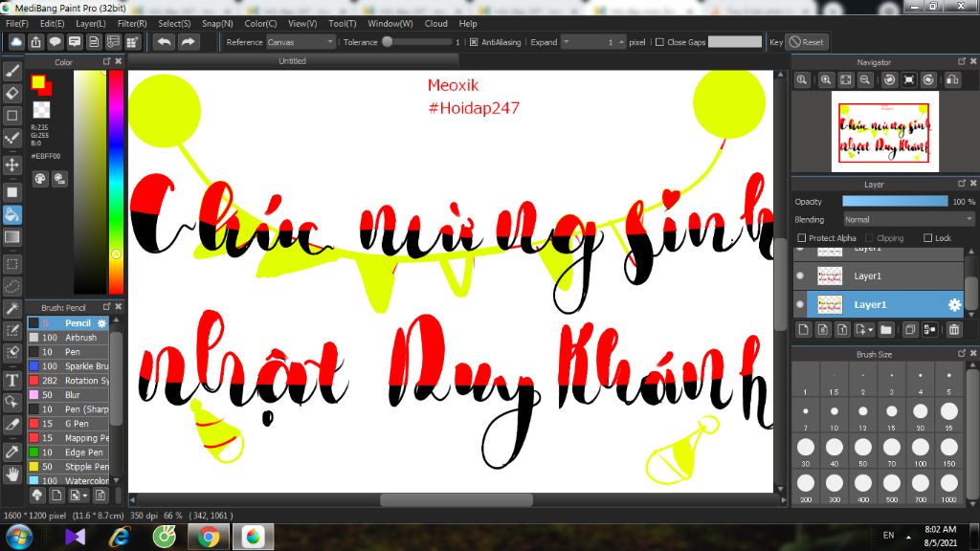
Task: Click the Reset key button
Action: click(806, 42)
